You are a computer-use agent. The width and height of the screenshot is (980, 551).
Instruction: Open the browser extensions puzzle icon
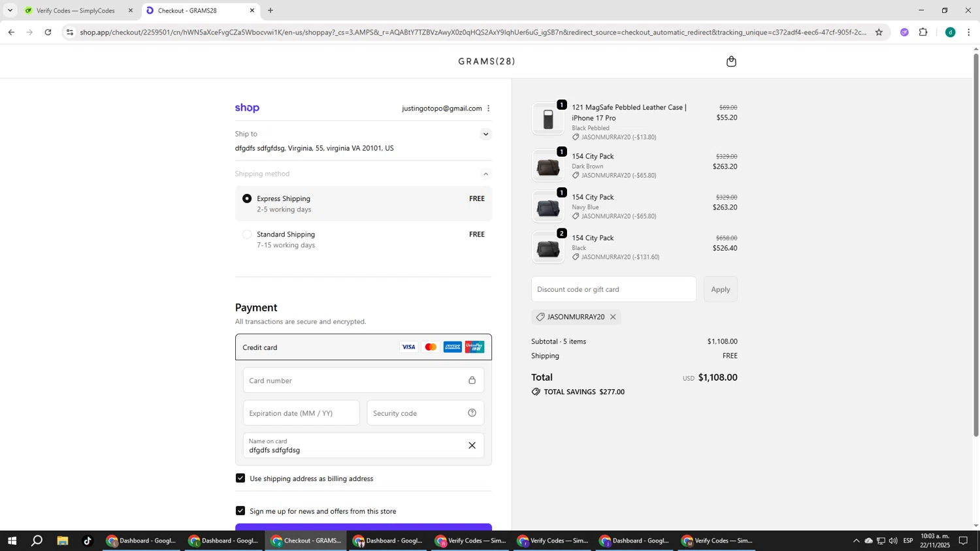coord(923,32)
